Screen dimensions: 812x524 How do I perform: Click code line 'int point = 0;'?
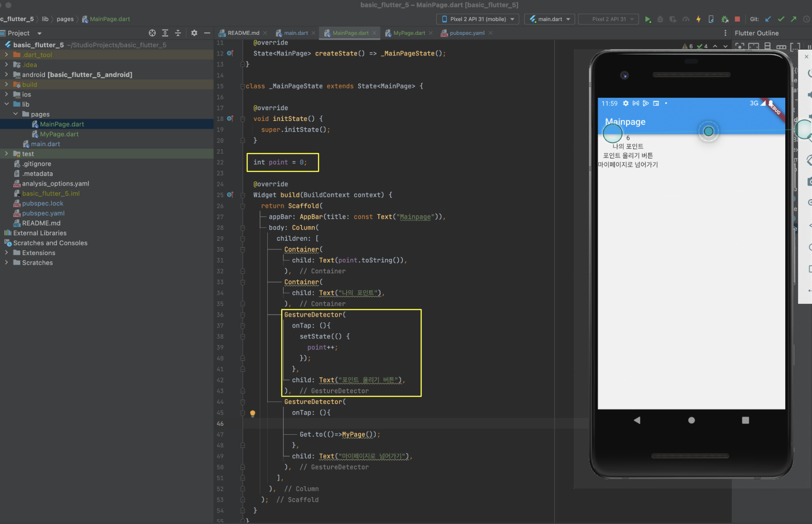tap(280, 162)
